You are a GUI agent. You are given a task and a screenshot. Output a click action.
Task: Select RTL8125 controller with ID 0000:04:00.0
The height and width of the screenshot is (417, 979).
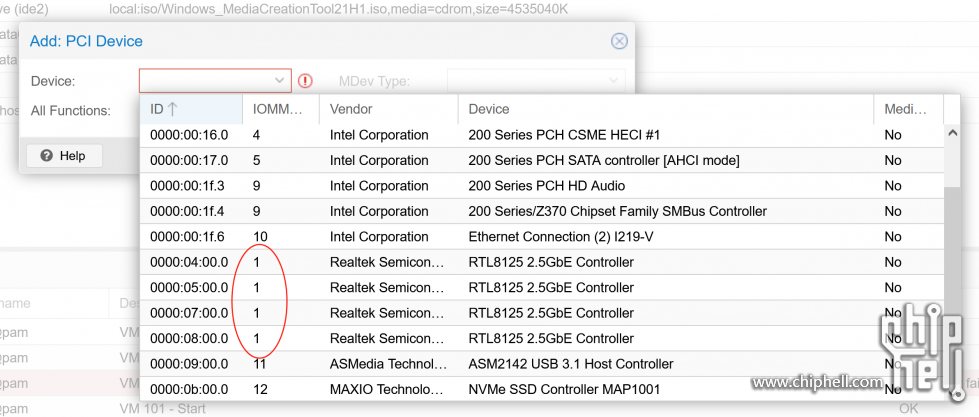coord(541,262)
